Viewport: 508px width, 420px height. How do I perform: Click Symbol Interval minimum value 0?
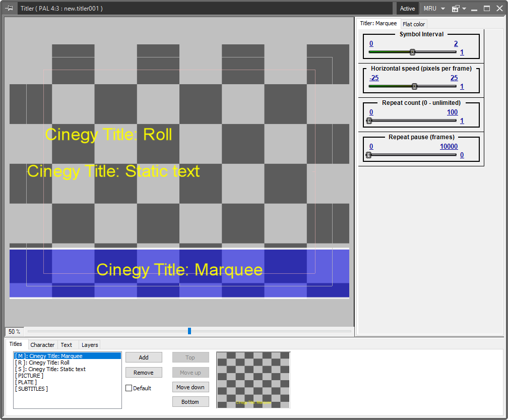tap(371, 43)
